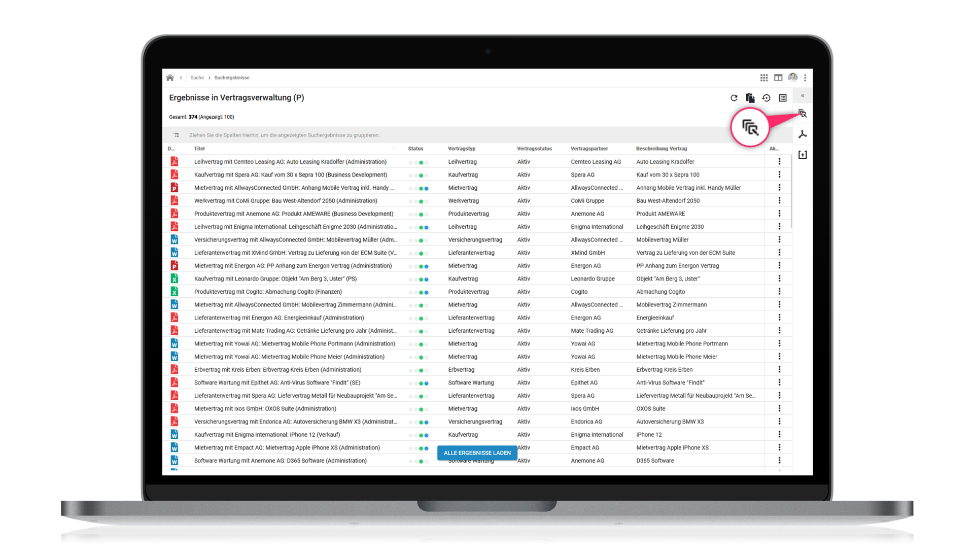Click the PDF Acrobat icon in the sidebar
The height and width of the screenshot is (560, 974).
[x=803, y=134]
